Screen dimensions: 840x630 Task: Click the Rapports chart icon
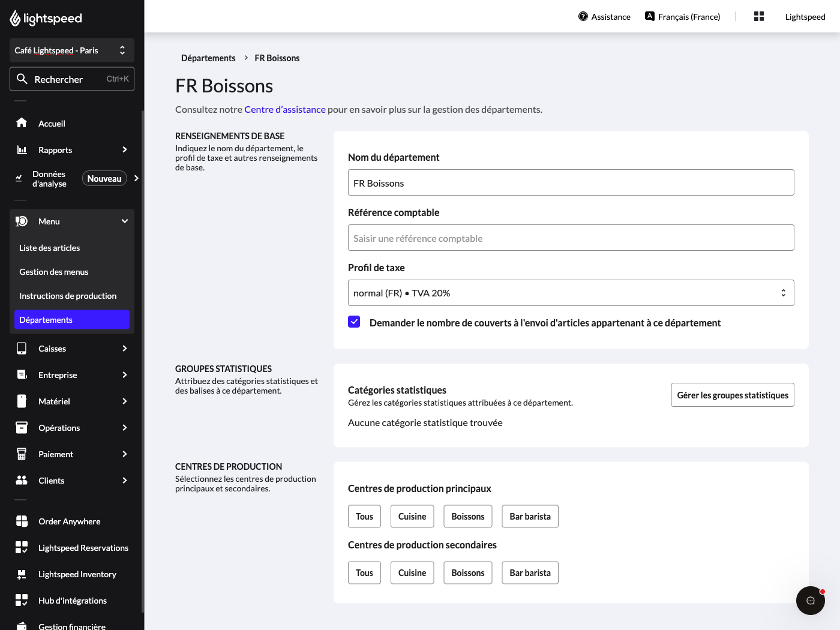coord(22,149)
